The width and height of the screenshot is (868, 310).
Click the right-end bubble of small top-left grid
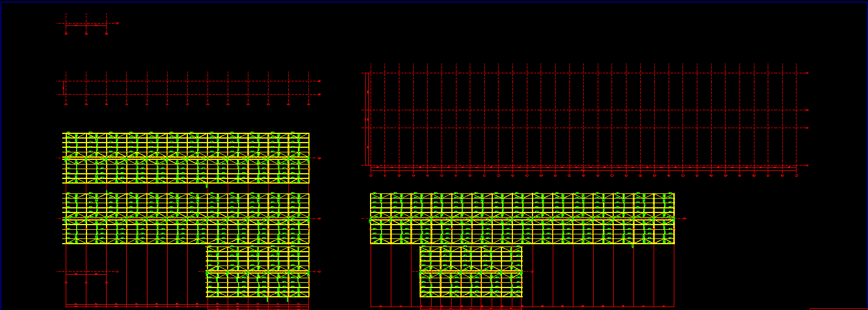click(118, 24)
